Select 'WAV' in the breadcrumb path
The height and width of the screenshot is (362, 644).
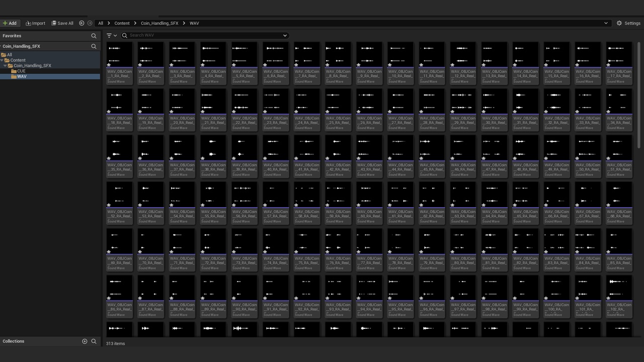[194, 23]
